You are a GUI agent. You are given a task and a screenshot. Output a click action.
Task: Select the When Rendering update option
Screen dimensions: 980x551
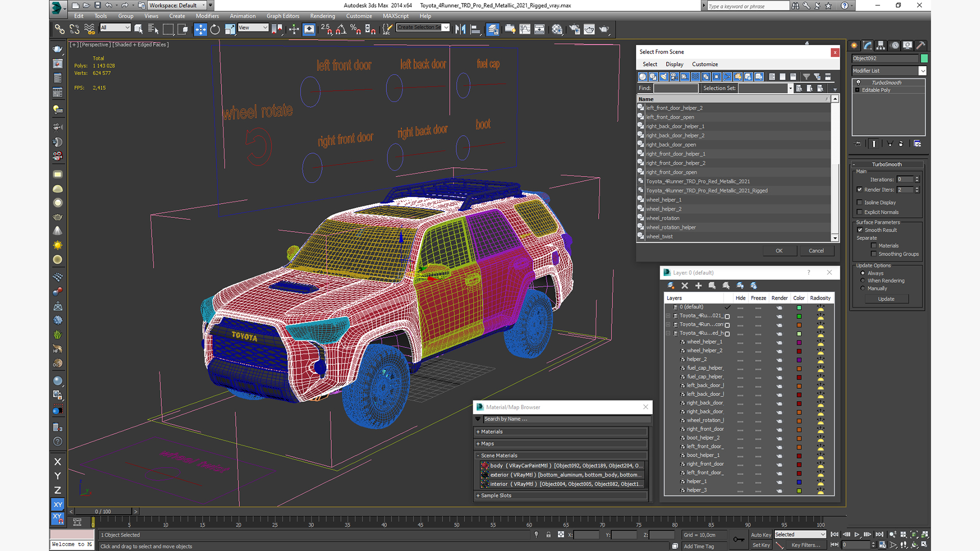(x=863, y=281)
